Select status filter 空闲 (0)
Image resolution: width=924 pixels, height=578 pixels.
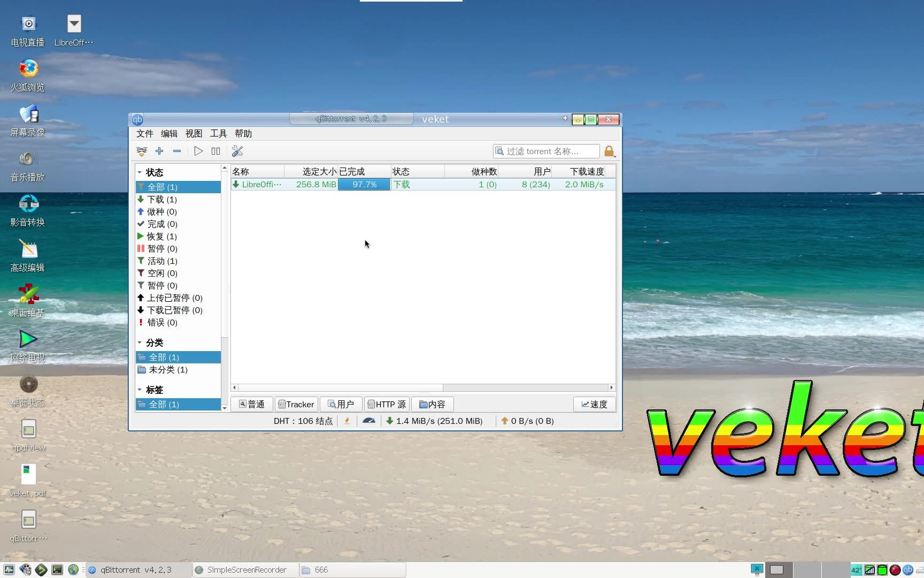[178, 273]
